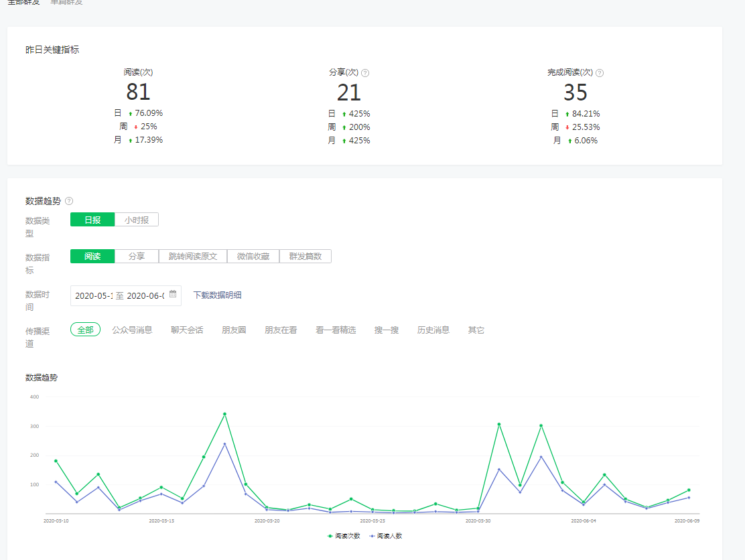This screenshot has height=560, width=745.
Task: Open the 群发篇数 metric tab
Action: pos(306,257)
